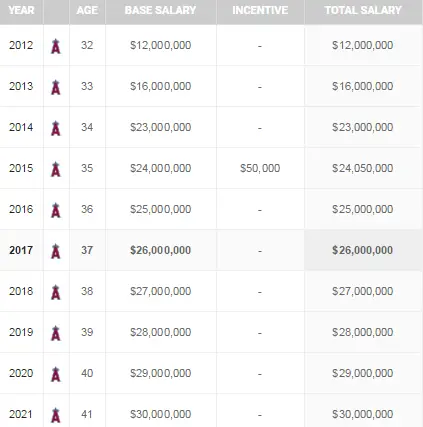The width and height of the screenshot is (423, 427).
Task: Click the Angels logo in 2016 row
Action: click(x=56, y=210)
